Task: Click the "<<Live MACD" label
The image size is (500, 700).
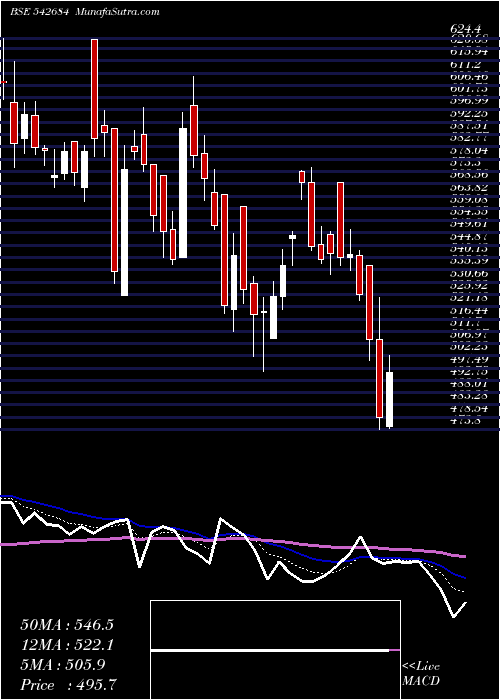Action: point(421,674)
